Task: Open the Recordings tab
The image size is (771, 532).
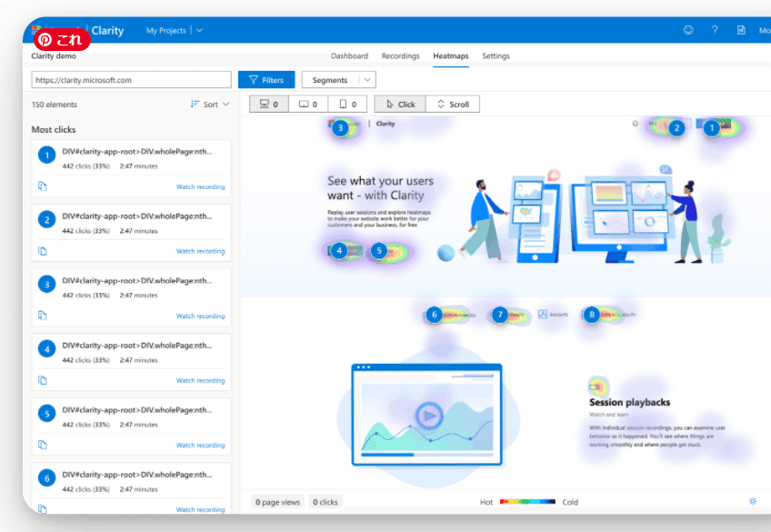Action: (x=400, y=56)
